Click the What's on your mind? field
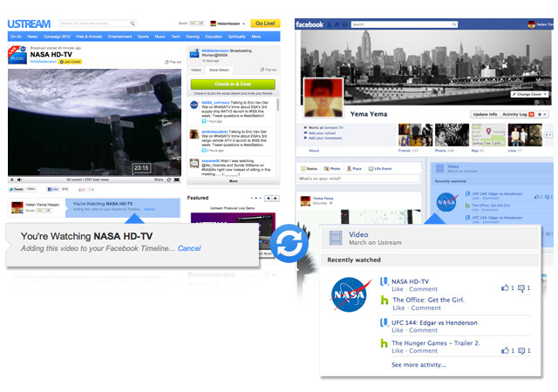558x392 pixels. (358, 179)
